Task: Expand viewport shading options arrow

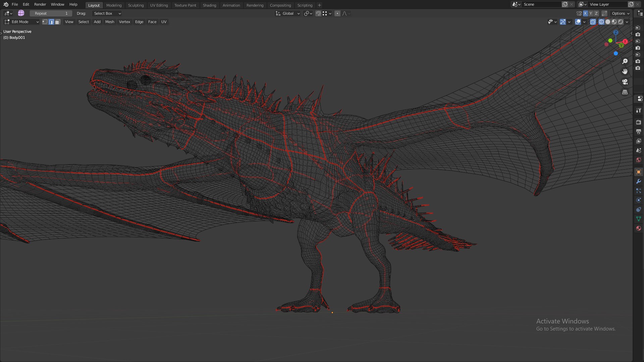Action: (x=627, y=22)
